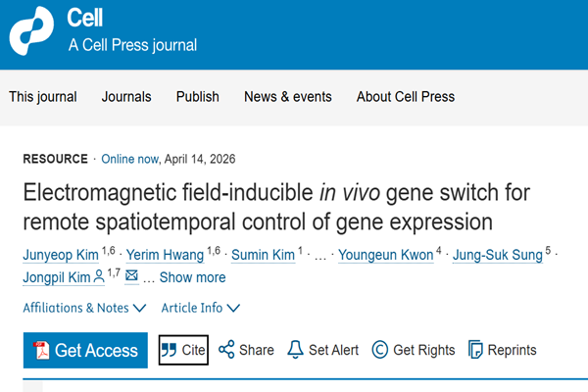Open the This journal menu
Screen dimensions: 588x392
pyautogui.click(x=42, y=97)
